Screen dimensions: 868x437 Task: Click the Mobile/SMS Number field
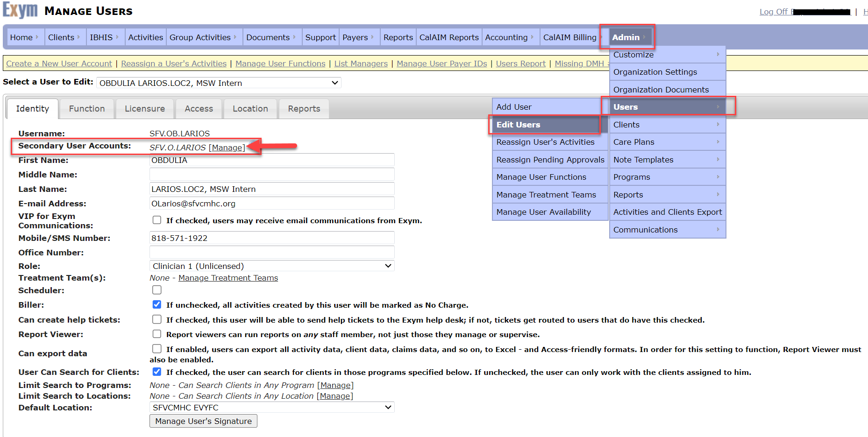click(272, 238)
